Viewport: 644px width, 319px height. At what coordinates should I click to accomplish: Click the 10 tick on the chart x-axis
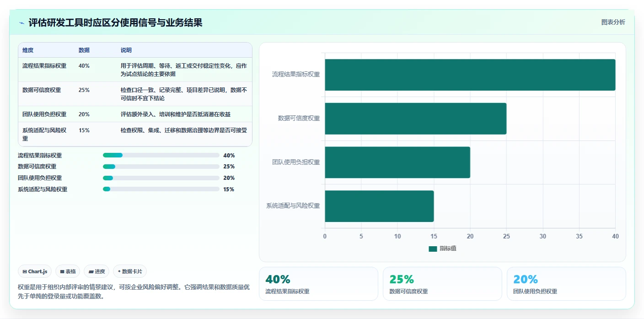tap(397, 236)
